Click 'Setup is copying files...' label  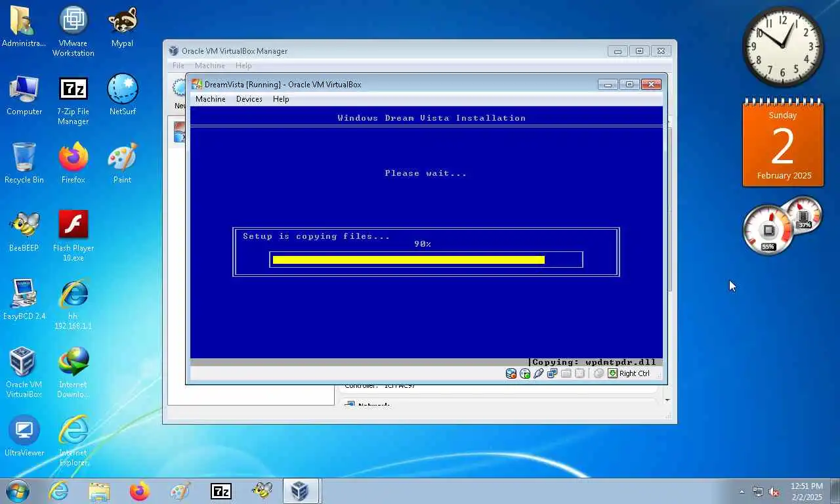pos(316,236)
